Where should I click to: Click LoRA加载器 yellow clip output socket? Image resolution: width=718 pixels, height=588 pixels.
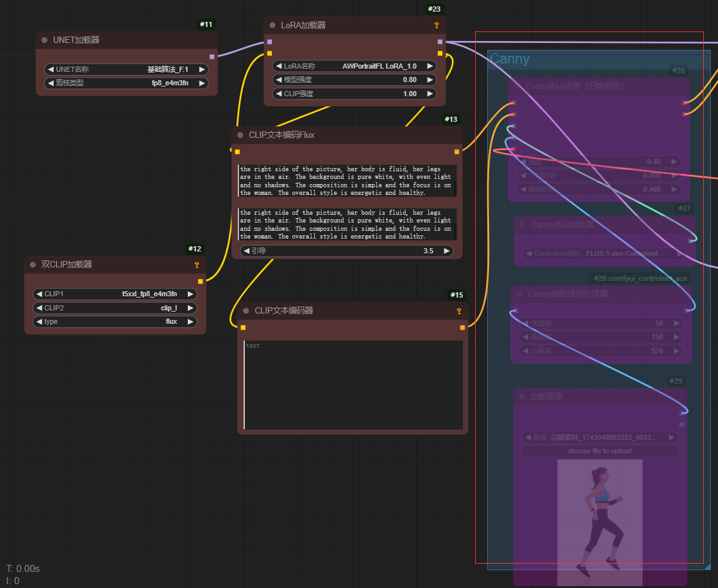coord(440,54)
